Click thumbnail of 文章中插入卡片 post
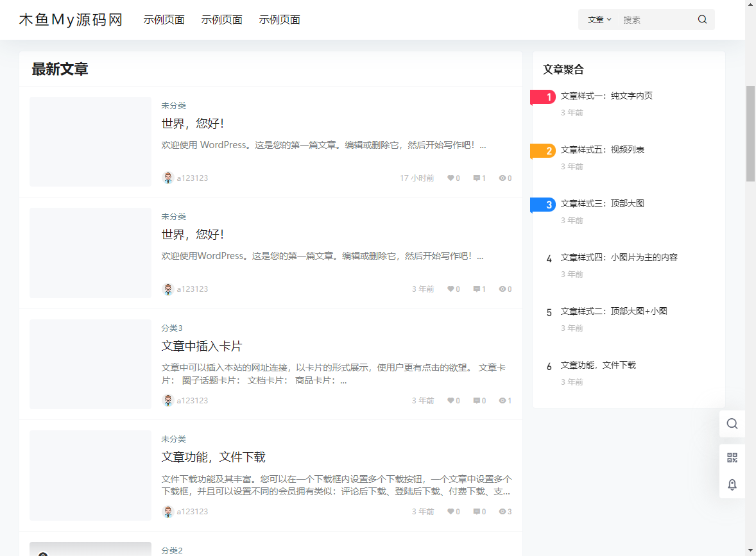This screenshot has height=556, width=756. 90,364
